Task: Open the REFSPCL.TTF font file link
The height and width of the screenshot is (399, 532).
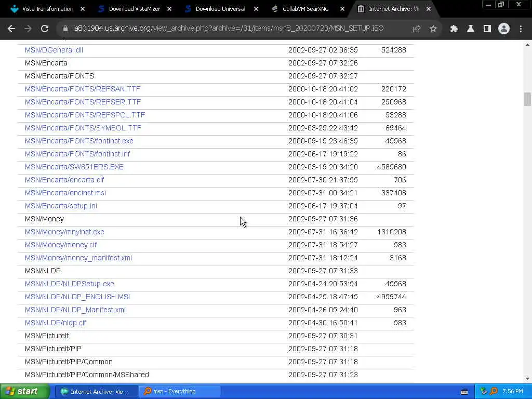Action: pos(85,115)
